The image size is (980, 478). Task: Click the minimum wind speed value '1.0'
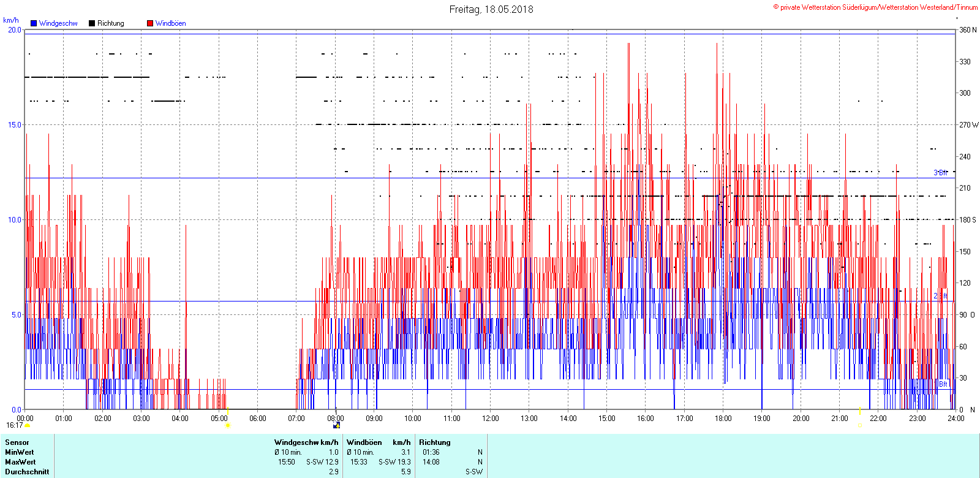334,452
